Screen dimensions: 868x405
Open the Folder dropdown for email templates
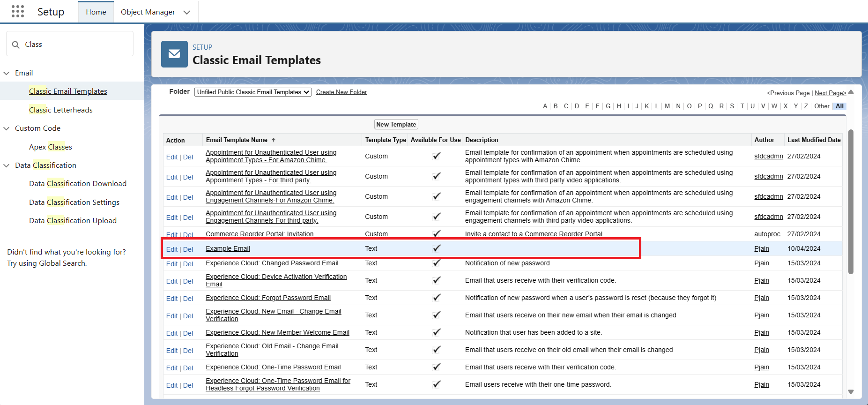coord(252,92)
